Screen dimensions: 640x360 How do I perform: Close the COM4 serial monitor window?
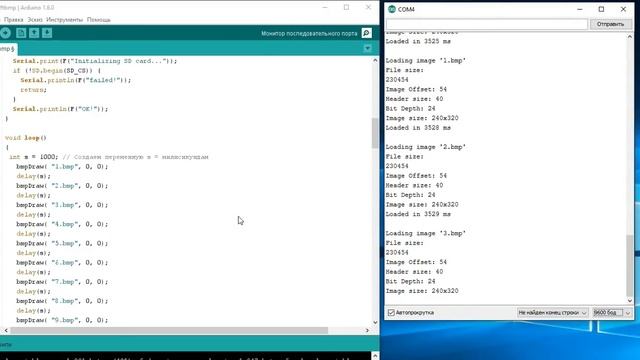point(623,9)
